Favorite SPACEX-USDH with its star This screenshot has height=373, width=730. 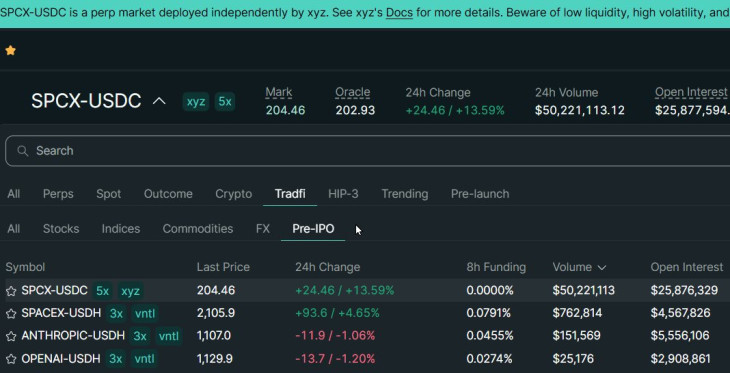coord(11,313)
